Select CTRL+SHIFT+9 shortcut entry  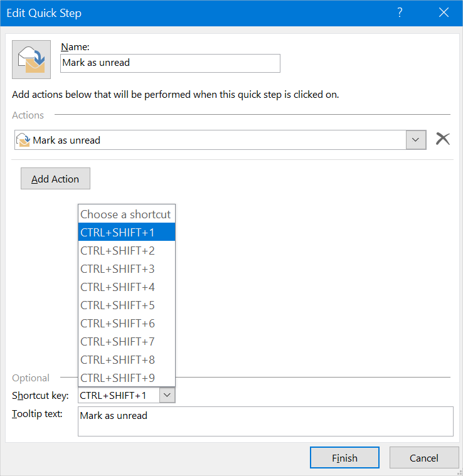[x=126, y=378]
